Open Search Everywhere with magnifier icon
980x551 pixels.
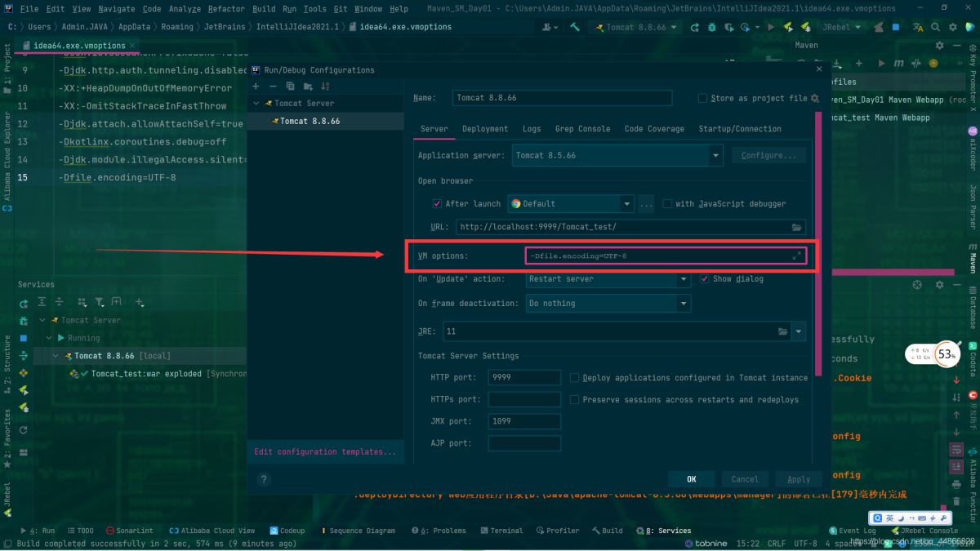pos(935,26)
